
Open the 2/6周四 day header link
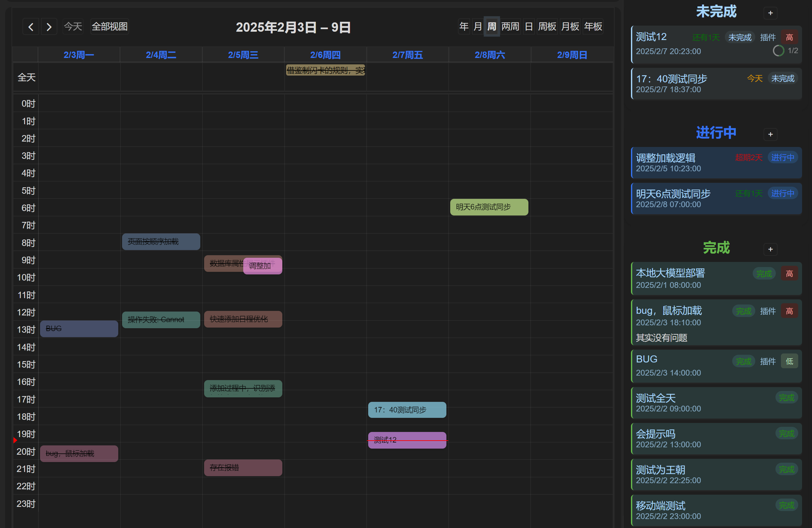pos(325,55)
